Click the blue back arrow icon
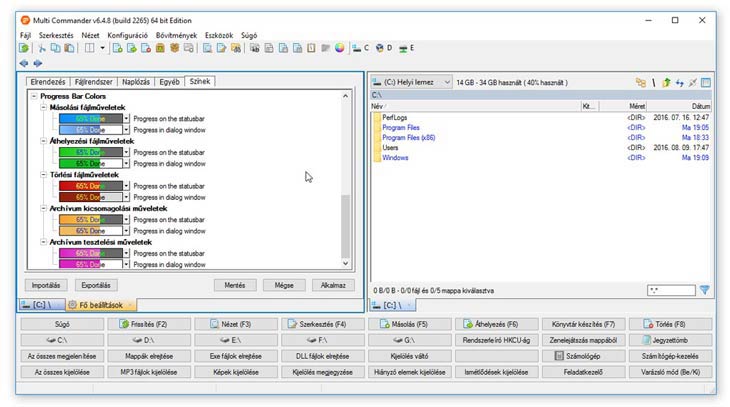The image size is (730, 407). click(24, 63)
